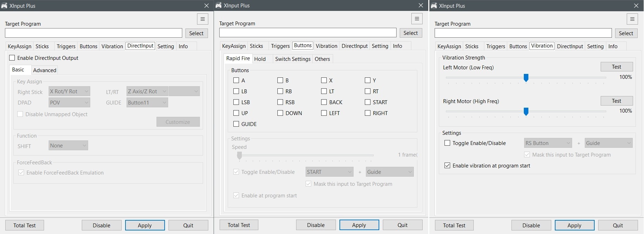Open Switch Settings sub-tab
Viewport: 644px width, 234px height.
[293, 59]
